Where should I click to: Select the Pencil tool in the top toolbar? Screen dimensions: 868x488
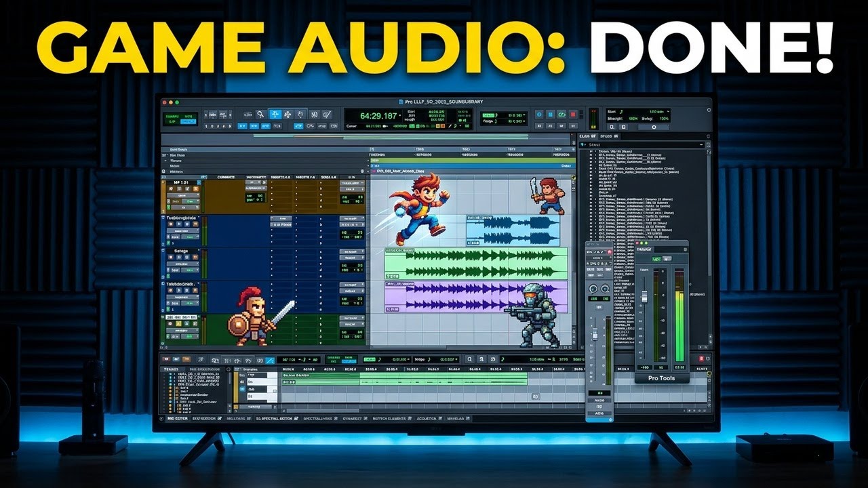click(x=326, y=115)
